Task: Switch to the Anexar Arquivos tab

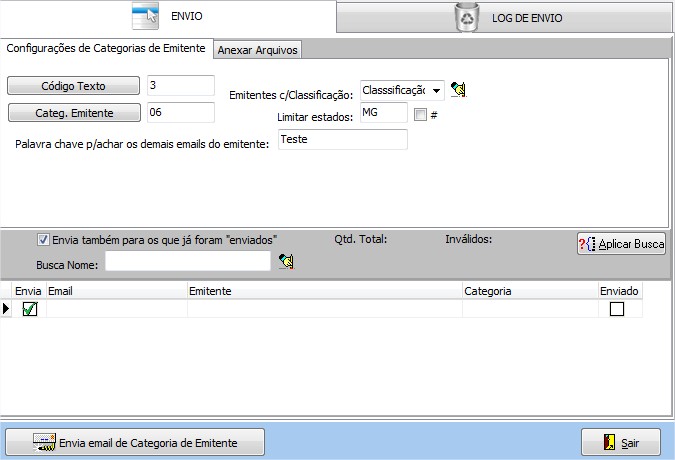Action: coord(258,50)
